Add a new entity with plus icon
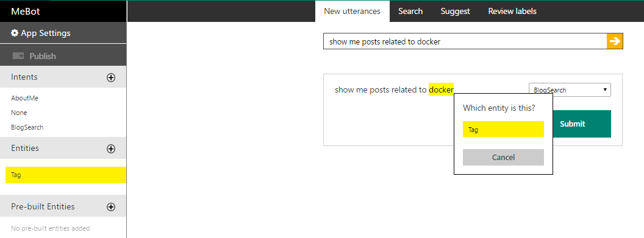The width and height of the screenshot is (644, 238). point(111,149)
